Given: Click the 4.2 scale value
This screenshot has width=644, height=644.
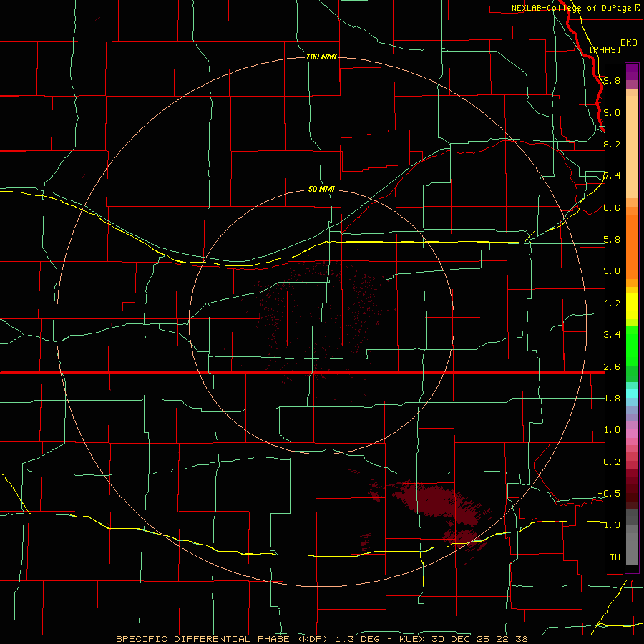Looking at the screenshot, I should click(x=612, y=303).
